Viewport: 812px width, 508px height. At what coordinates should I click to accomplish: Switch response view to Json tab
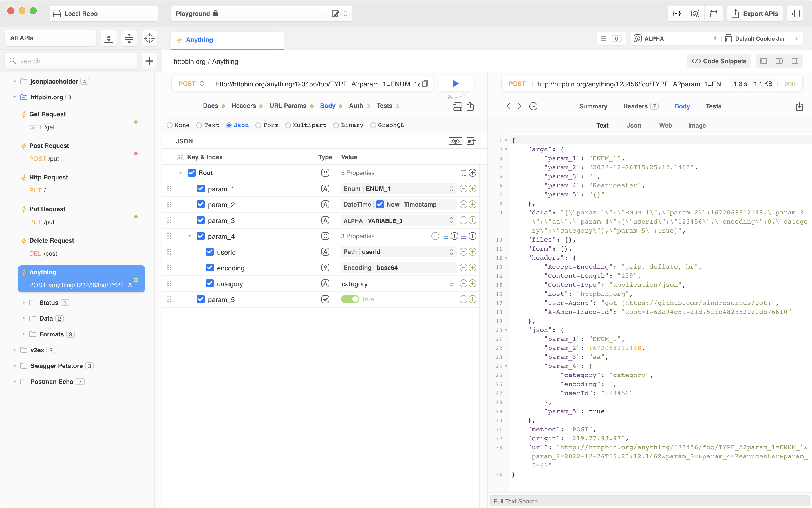634,125
